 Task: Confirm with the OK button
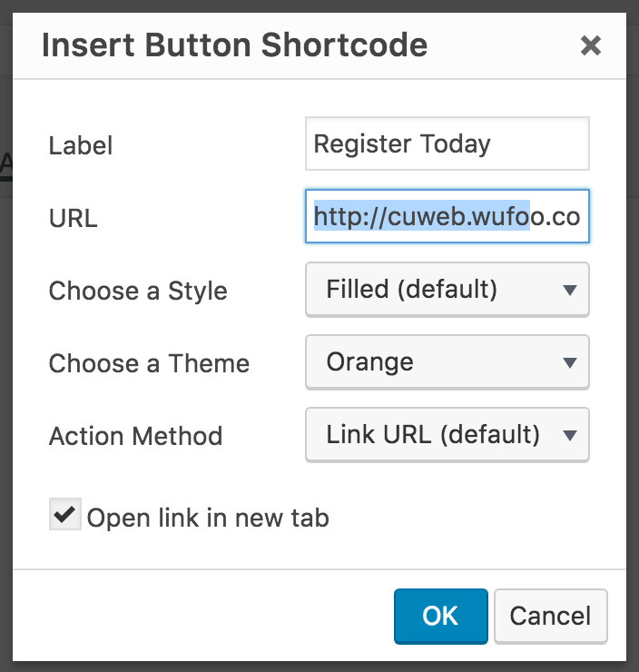441,616
